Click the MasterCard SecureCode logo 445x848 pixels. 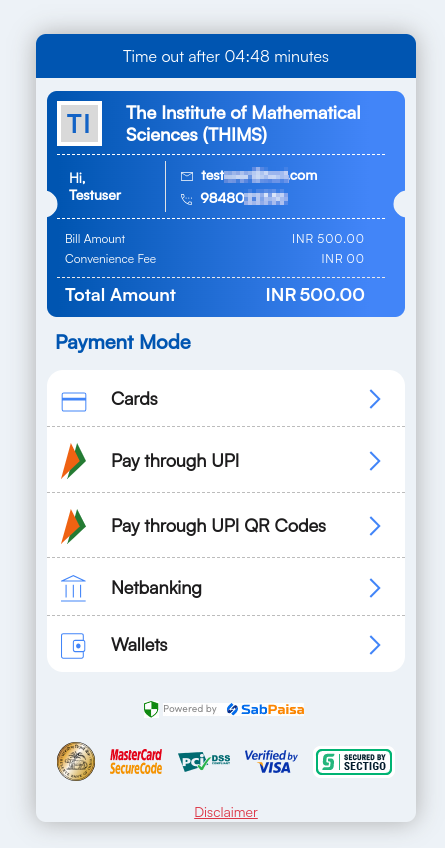coord(136,761)
